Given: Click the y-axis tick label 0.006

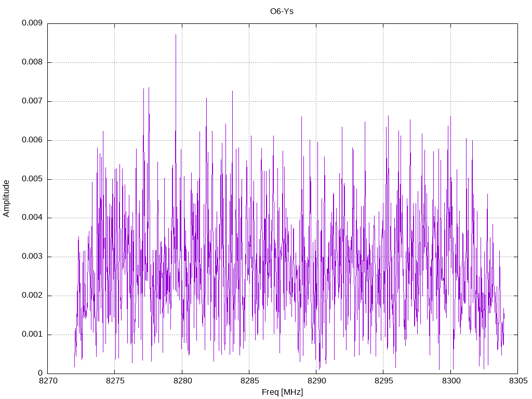Looking at the screenshot, I should point(32,140).
